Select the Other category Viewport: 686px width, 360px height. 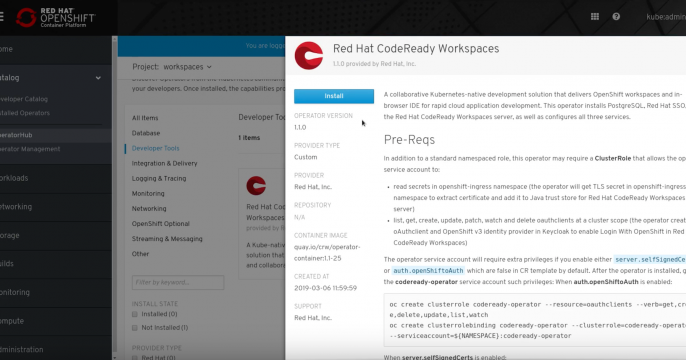click(x=140, y=254)
